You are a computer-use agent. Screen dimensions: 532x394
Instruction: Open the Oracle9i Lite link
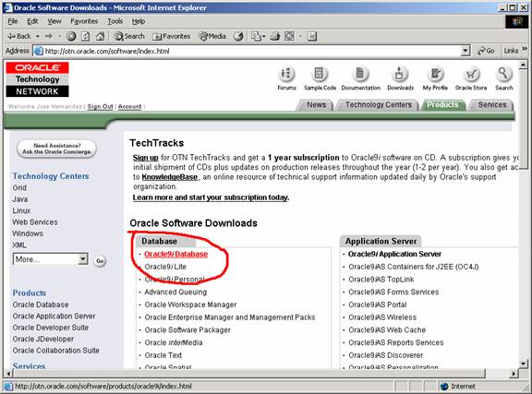(165, 267)
